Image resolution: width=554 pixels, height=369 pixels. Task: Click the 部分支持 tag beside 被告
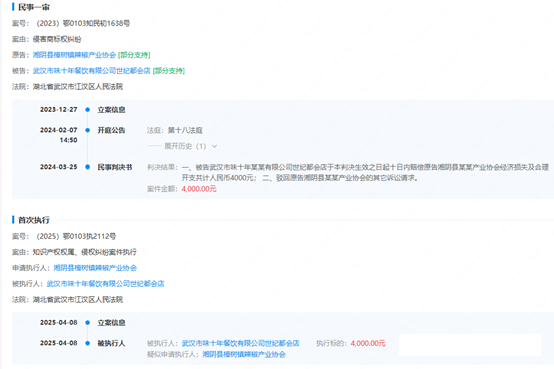pos(169,71)
